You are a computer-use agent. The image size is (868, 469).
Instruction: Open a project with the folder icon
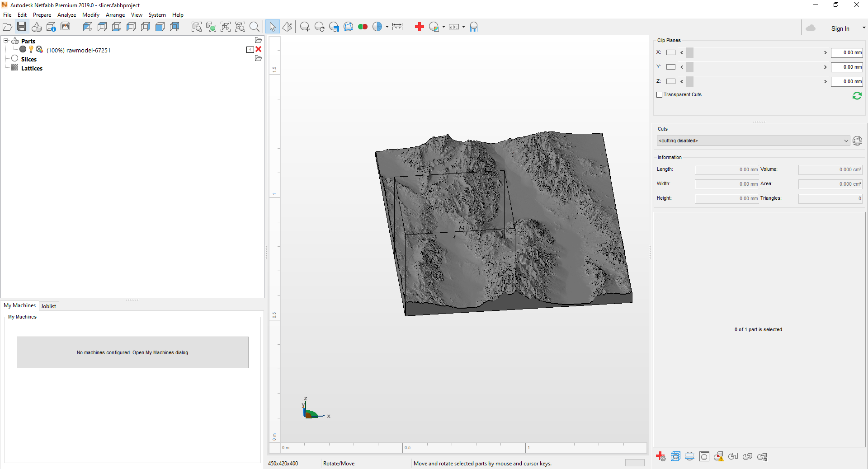click(x=8, y=27)
